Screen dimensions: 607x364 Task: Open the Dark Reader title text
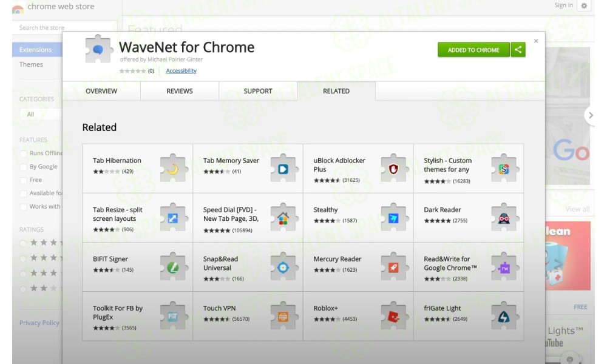pos(443,210)
